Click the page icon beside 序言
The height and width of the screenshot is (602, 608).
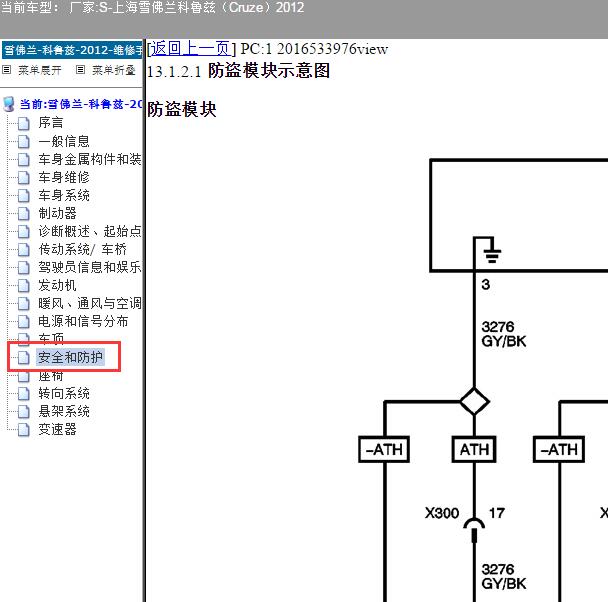click(x=24, y=123)
